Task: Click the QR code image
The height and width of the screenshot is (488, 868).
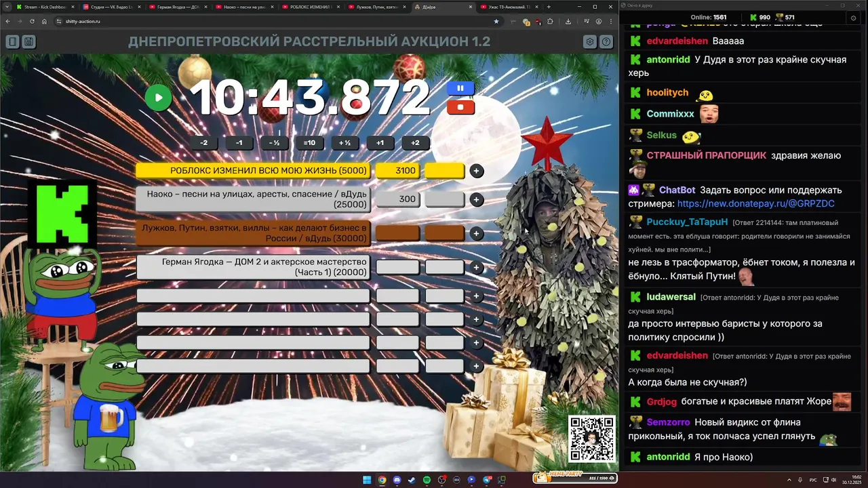Action: coord(592,439)
